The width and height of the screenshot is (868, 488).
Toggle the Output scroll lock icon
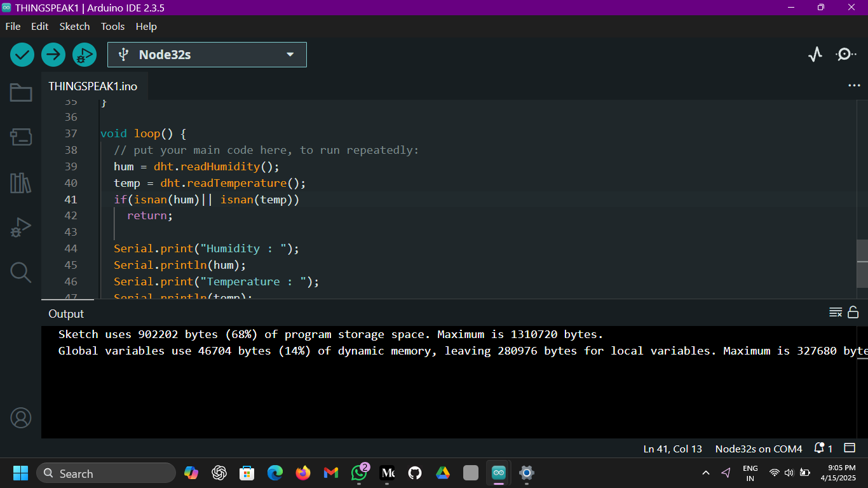[x=853, y=312]
